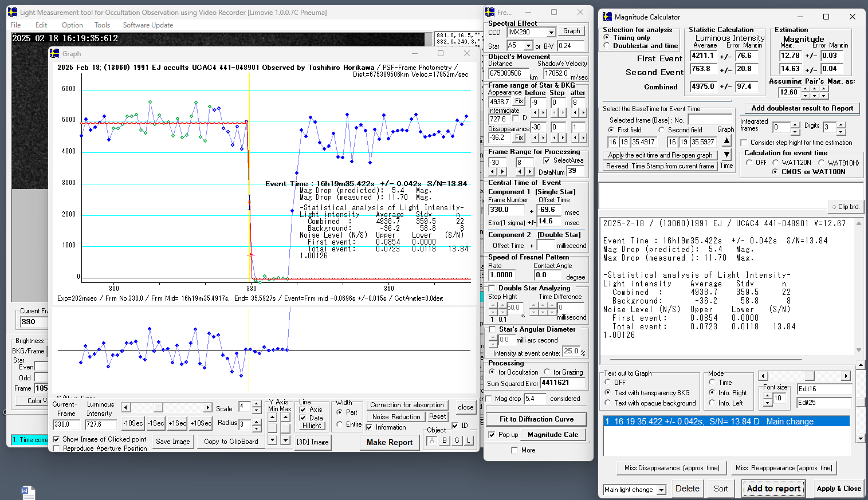Open the Main light change dropdown
Viewport: 868px width, 500px height.
[x=661, y=490]
